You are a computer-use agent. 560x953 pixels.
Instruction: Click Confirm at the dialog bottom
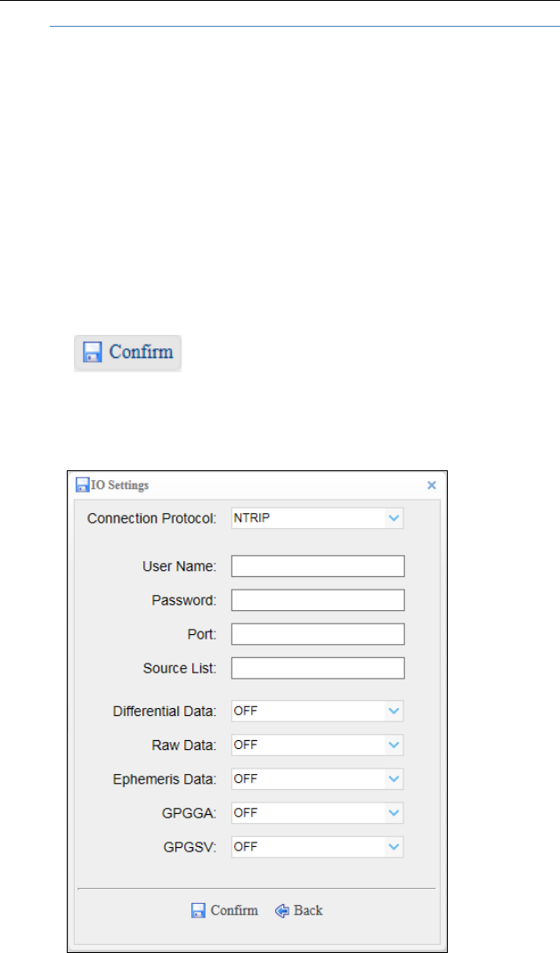click(x=233, y=910)
